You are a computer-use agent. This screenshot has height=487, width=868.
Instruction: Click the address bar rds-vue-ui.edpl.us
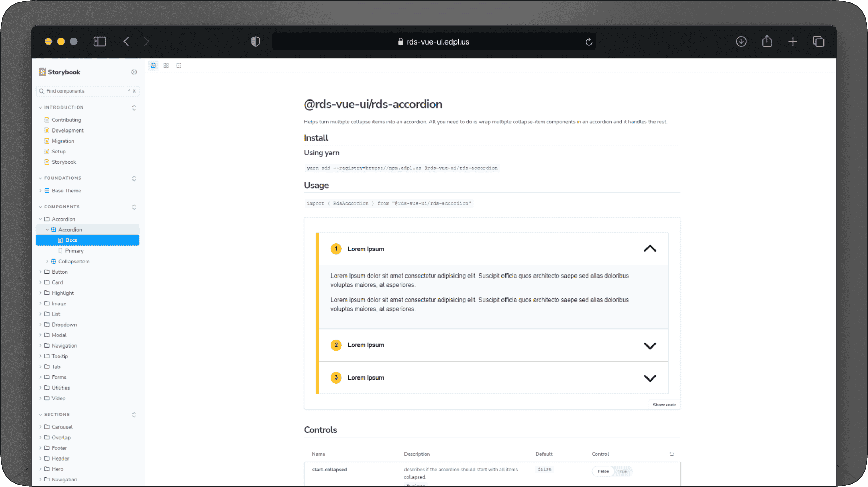(434, 42)
